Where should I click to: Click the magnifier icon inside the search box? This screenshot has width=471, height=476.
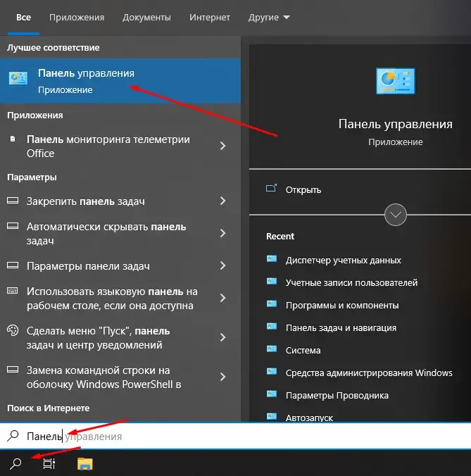pyautogui.click(x=13, y=436)
